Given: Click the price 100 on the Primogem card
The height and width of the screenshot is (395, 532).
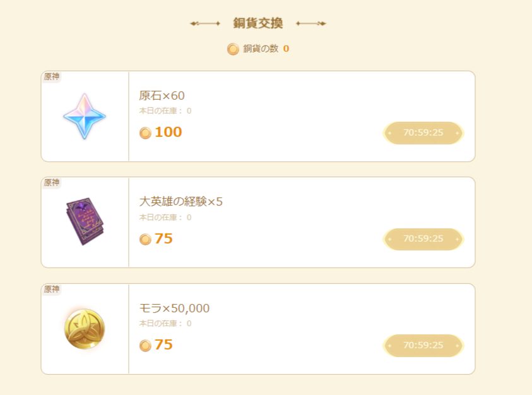Looking at the screenshot, I should pyautogui.click(x=168, y=133).
